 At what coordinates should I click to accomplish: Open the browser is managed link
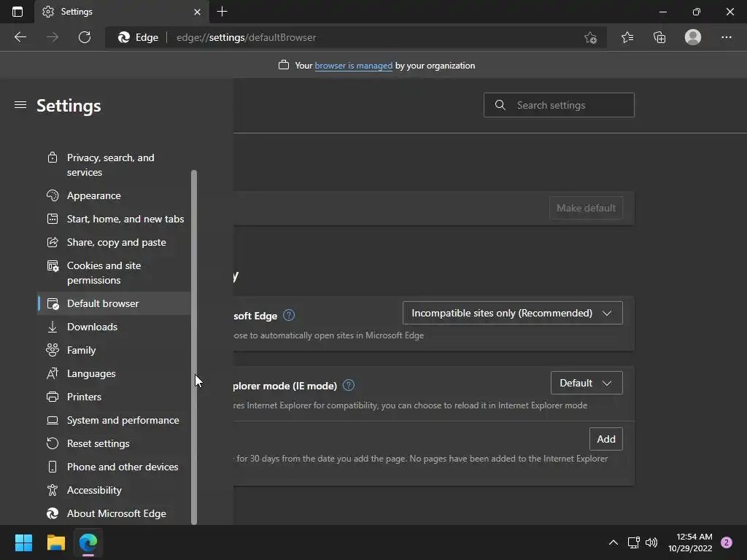(x=354, y=66)
